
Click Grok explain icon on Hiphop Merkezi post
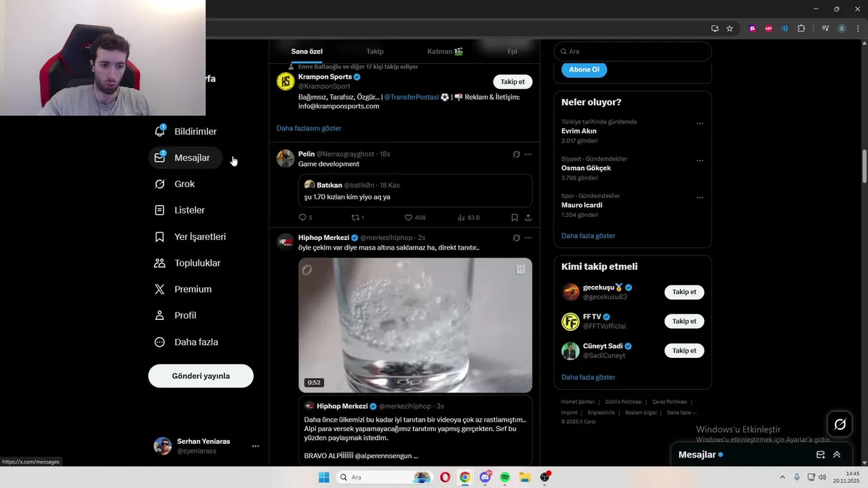click(517, 238)
